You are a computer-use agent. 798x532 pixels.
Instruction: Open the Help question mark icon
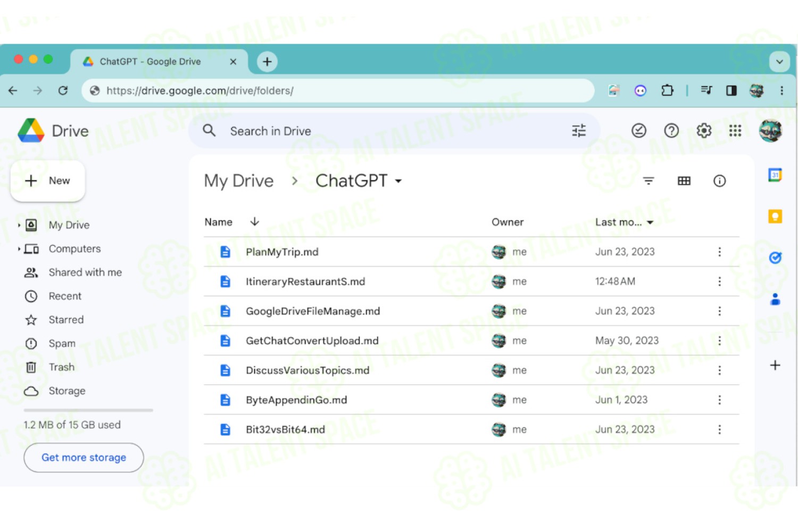[x=671, y=130]
